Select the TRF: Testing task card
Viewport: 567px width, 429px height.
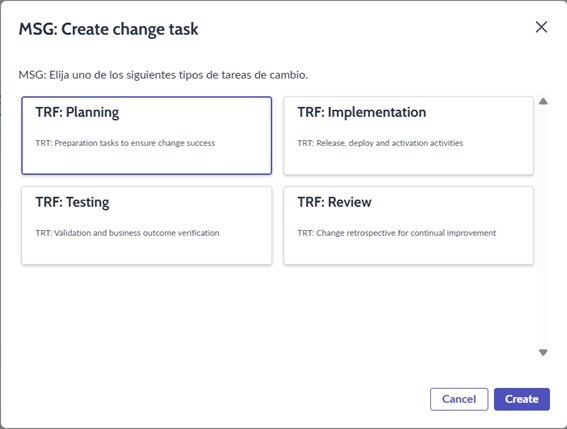click(146, 225)
